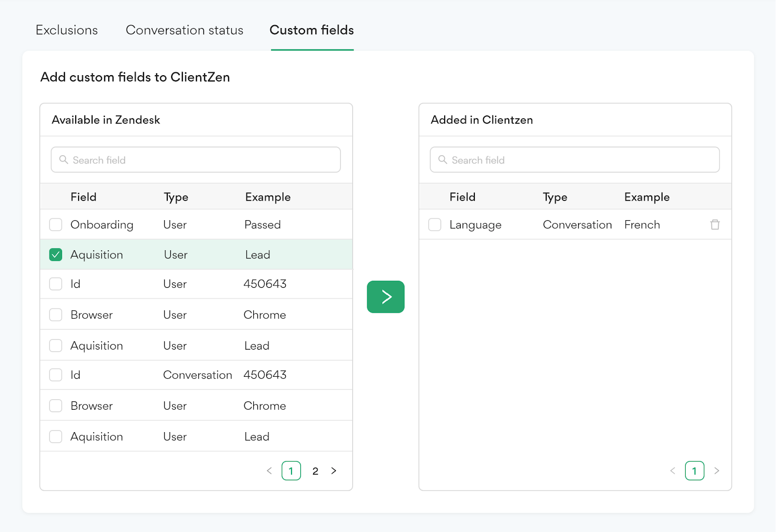Viewport: 776px width, 532px height.
Task: Open page 2 of Zendesk fields
Action: coord(315,471)
